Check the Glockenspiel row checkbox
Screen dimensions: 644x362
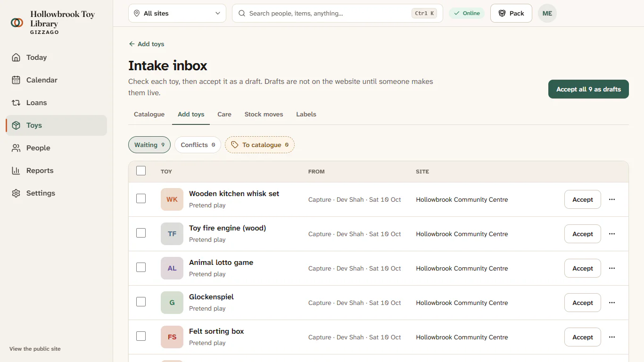[x=141, y=302]
